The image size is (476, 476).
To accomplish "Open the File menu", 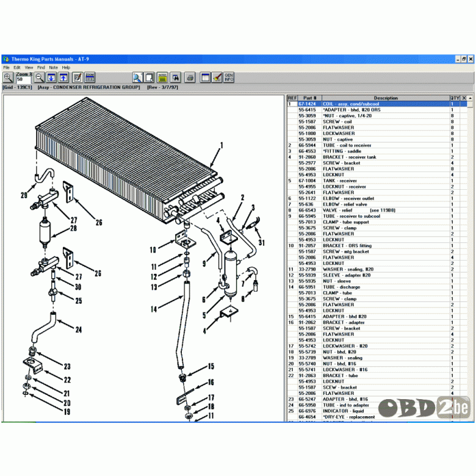I will pyautogui.click(x=6, y=67).
